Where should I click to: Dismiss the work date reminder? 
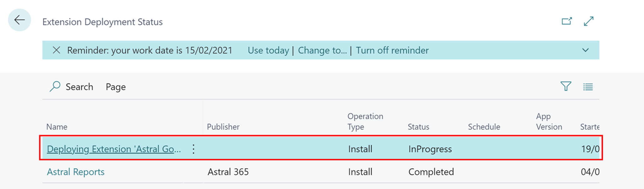(x=56, y=50)
